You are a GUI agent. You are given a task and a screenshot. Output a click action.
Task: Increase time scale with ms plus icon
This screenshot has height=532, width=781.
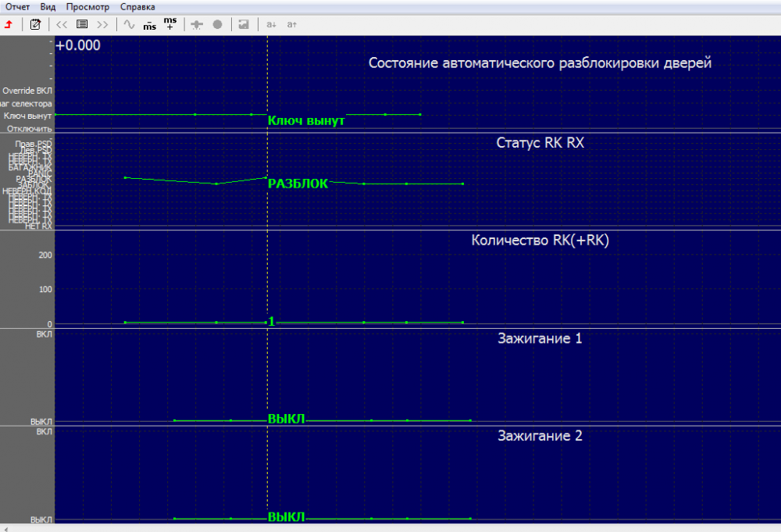tap(170, 23)
